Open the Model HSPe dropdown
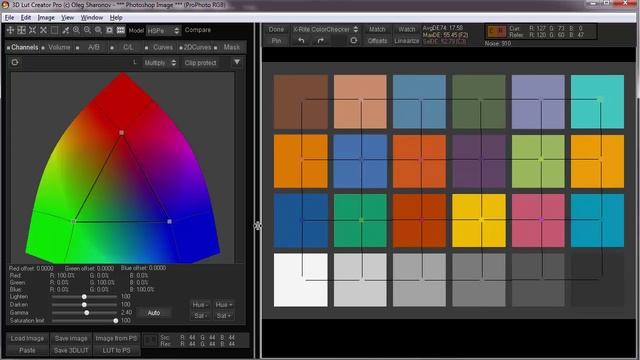 [163, 31]
